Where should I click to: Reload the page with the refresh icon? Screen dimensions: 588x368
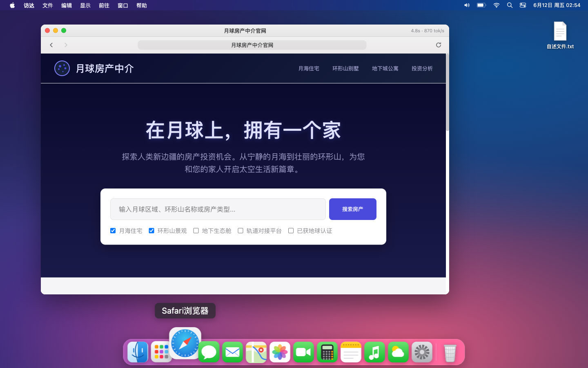tap(439, 45)
